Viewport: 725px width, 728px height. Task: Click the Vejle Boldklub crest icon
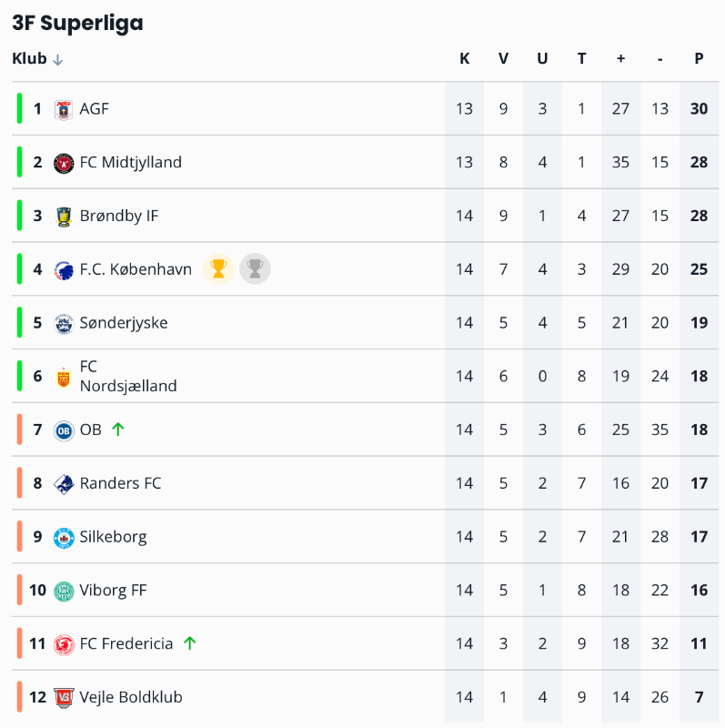point(63,698)
